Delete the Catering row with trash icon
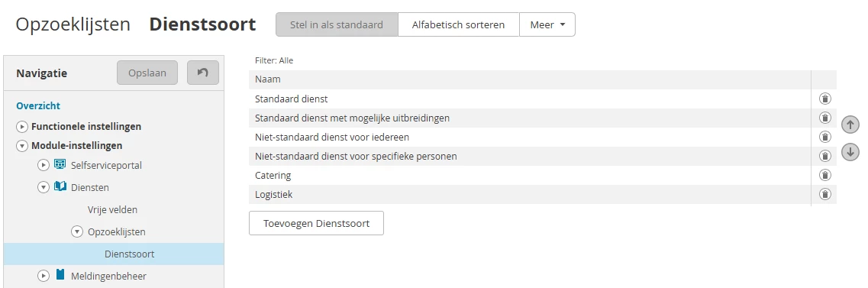This screenshot has width=868, height=288. pos(824,175)
